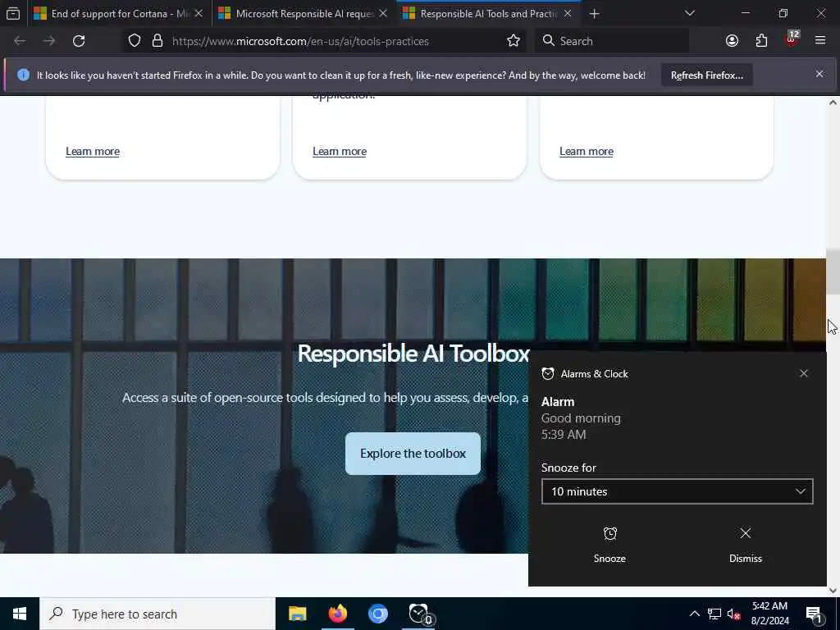
Task: Open Chrome from the taskbar
Action: tap(377, 614)
